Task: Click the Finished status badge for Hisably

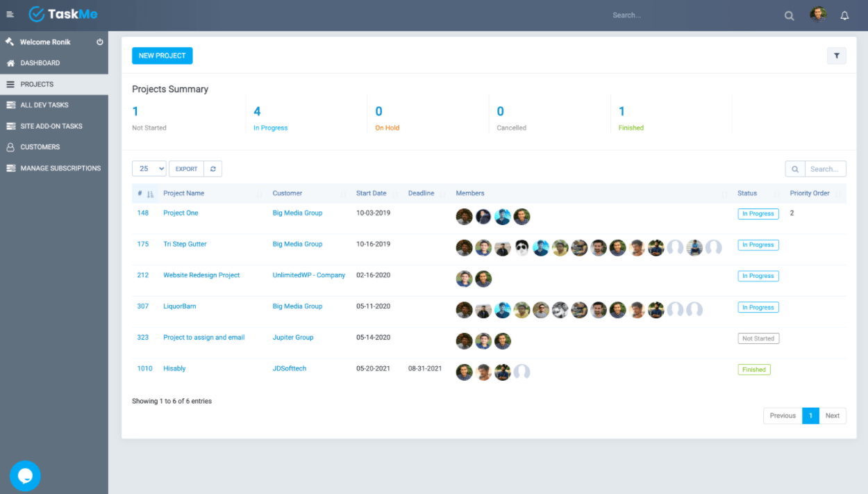Action: click(754, 370)
